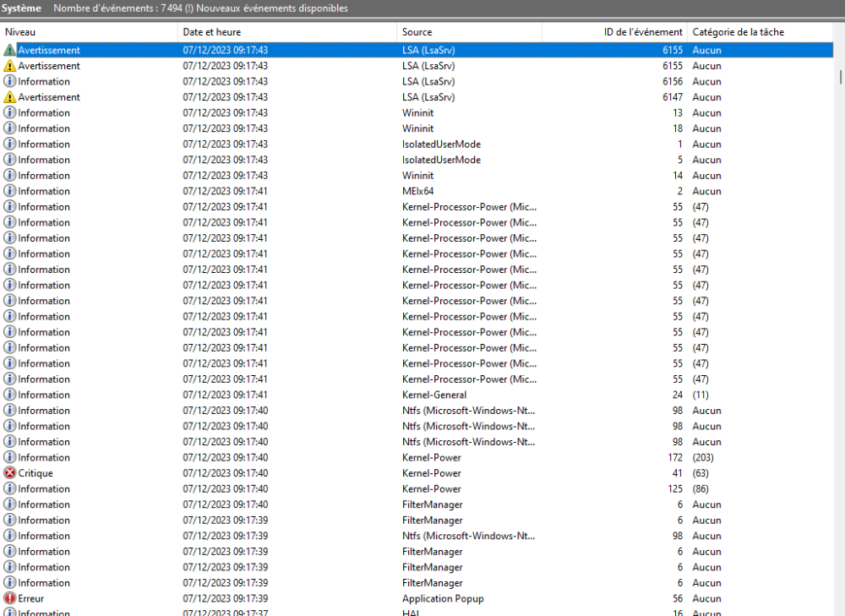Click the 'Kernel-Power' source cell on the Critique row
Image resolution: width=845 pixels, height=616 pixels.
pyautogui.click(x=432, y=473)
